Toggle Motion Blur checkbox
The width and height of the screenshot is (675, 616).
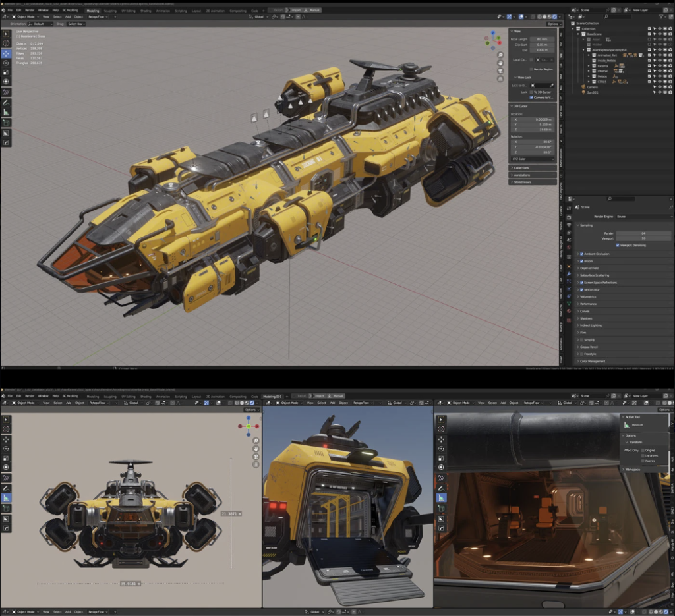tap(581, 289)
